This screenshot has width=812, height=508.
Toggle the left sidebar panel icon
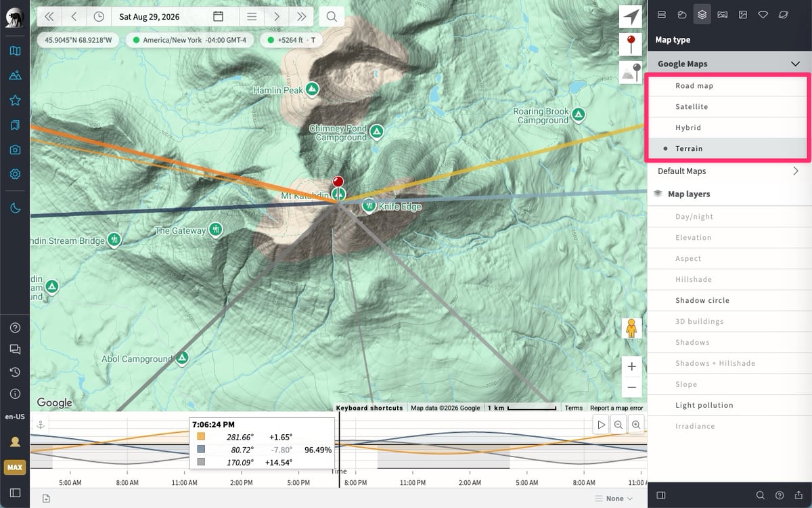[15, 492]
